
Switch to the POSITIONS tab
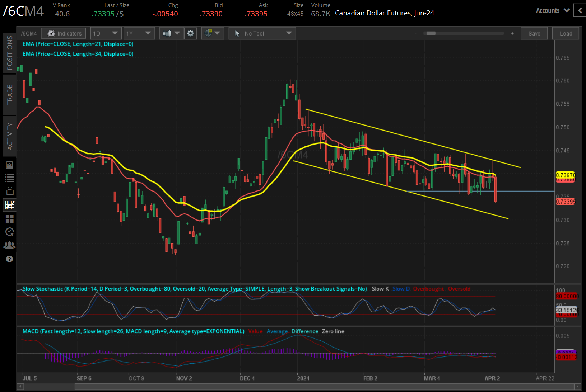pos(10,53)
